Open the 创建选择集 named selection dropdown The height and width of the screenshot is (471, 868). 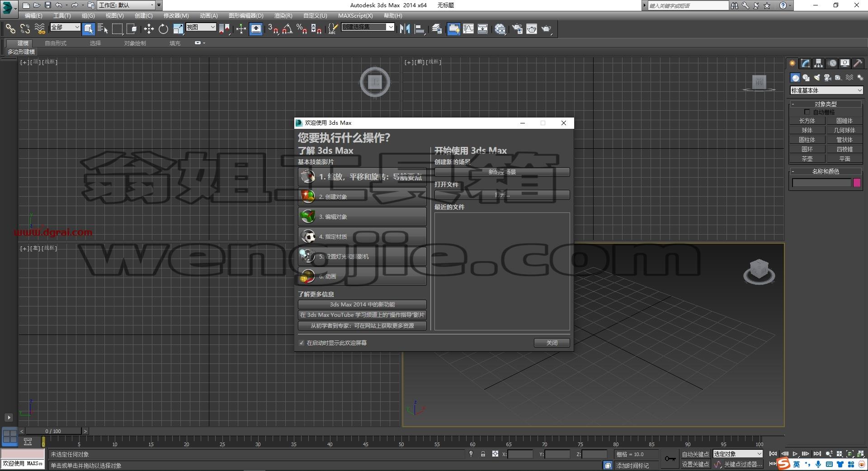tap(368, 27)
